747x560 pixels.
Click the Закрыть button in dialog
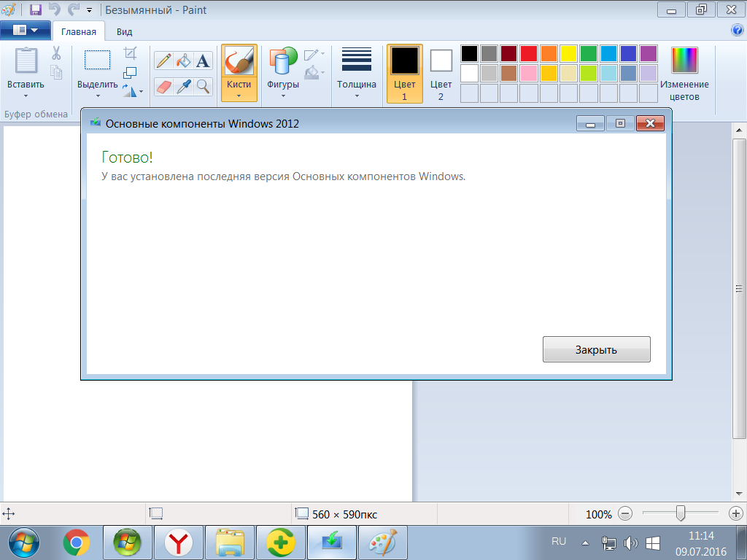coord(597,349)
